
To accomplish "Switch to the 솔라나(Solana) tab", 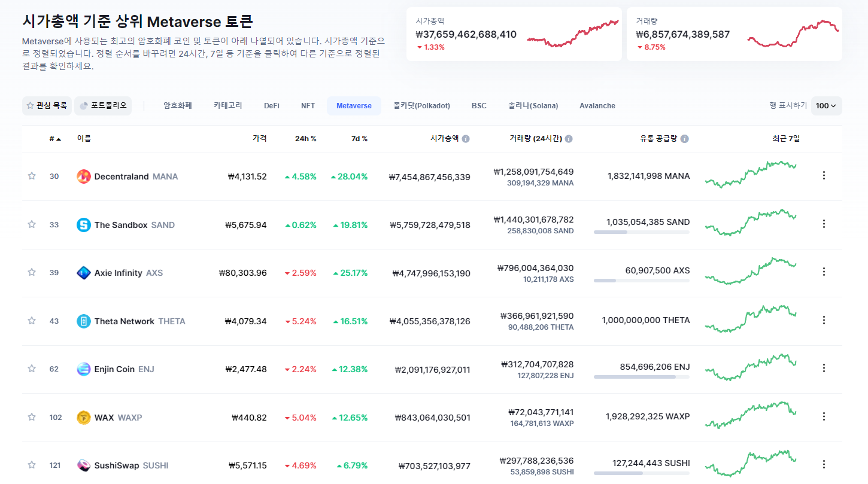I will point(533,106).
